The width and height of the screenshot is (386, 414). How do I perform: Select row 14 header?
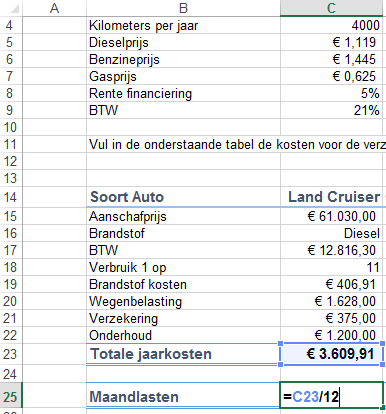pos(11,197)
